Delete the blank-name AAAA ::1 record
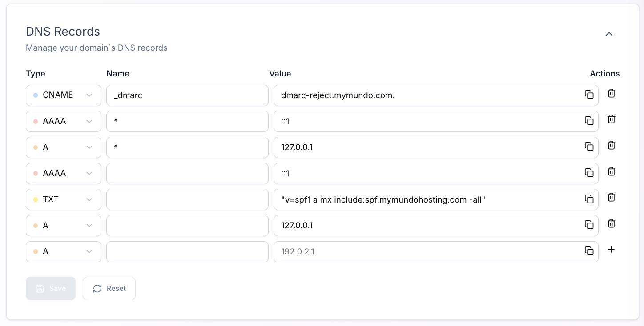Image resolution: width=644 pixels, height=326 pixels. click(611, 171)
